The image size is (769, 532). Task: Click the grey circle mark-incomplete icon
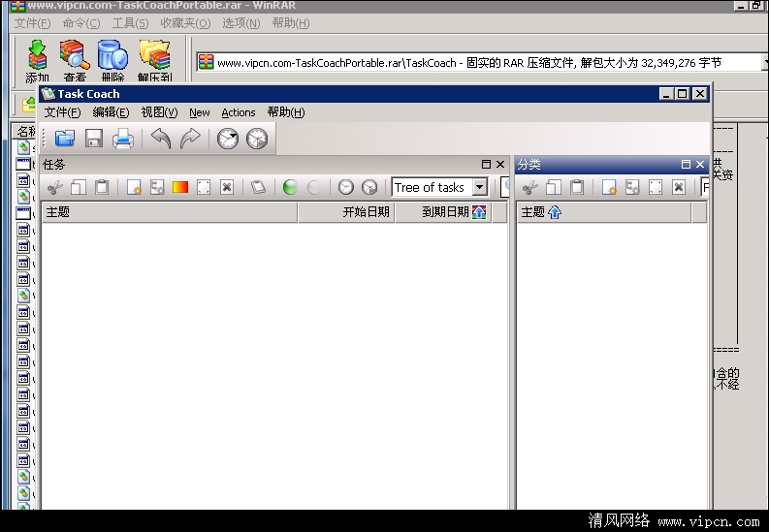pyautogui.click(x=314, y=187)
